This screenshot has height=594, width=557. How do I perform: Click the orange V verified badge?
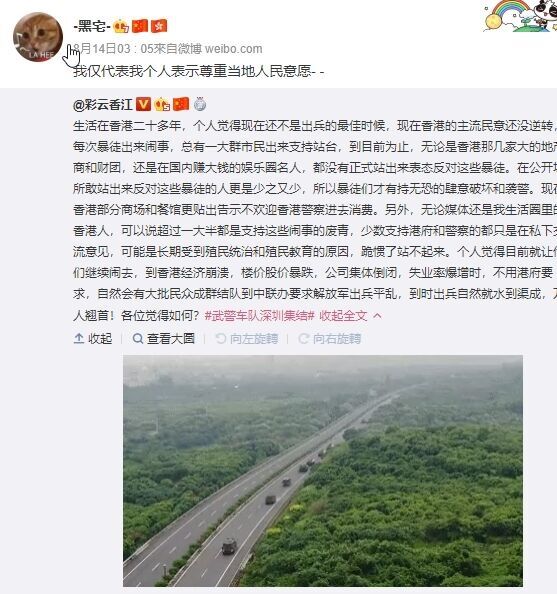[143, 104]
